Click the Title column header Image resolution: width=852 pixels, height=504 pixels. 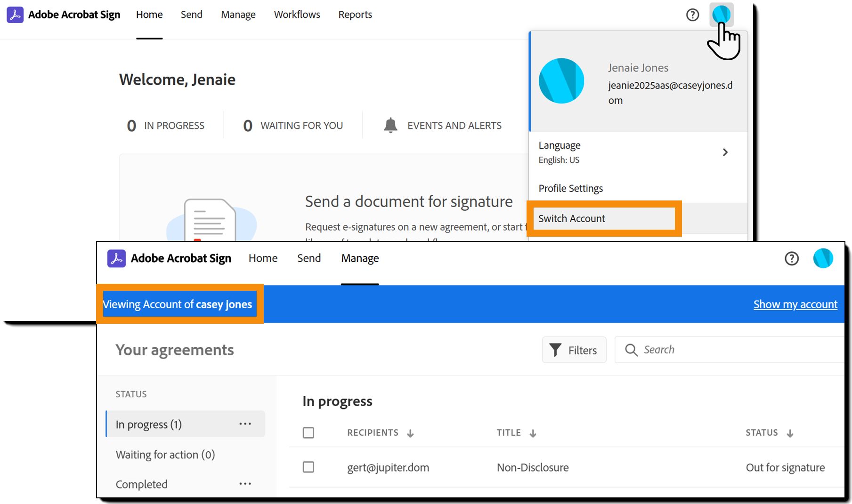[509, 432]
